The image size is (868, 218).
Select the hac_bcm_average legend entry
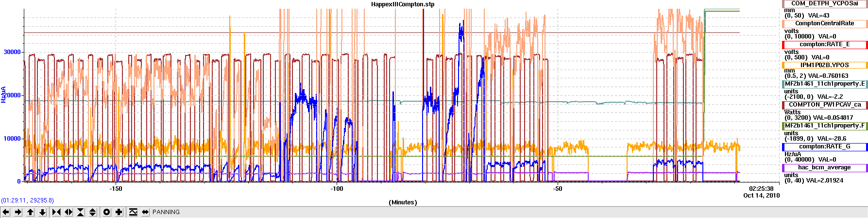pyautogui.click(x=825, y=167)
